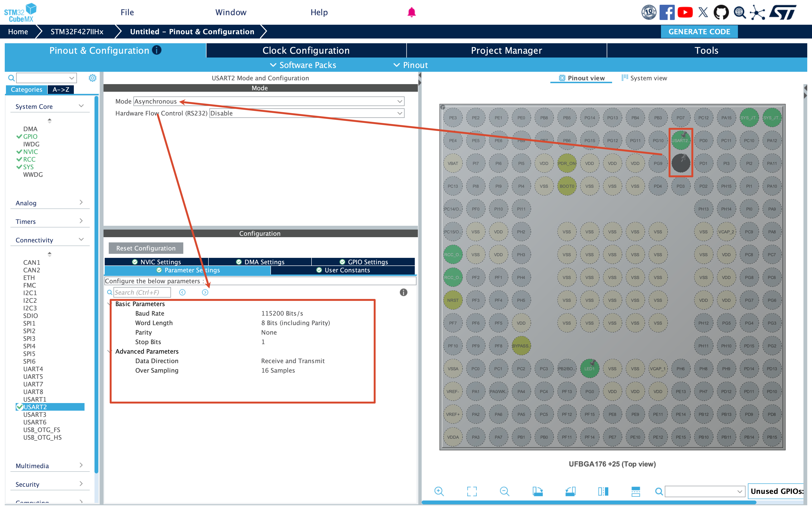The width and height of the screenshot is (812, 510).
Task: Zoom out of the pinout view
Action: tap(504, 491)
